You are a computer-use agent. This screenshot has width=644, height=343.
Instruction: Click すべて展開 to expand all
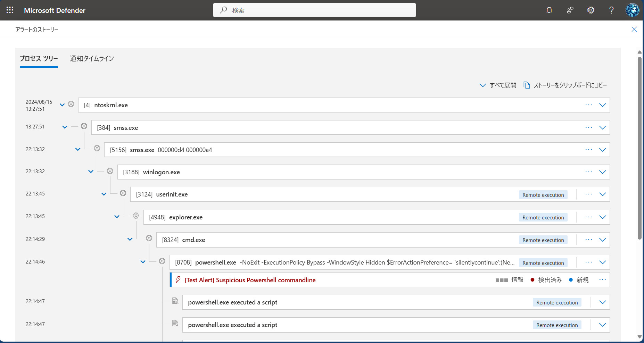coord(498,85)
